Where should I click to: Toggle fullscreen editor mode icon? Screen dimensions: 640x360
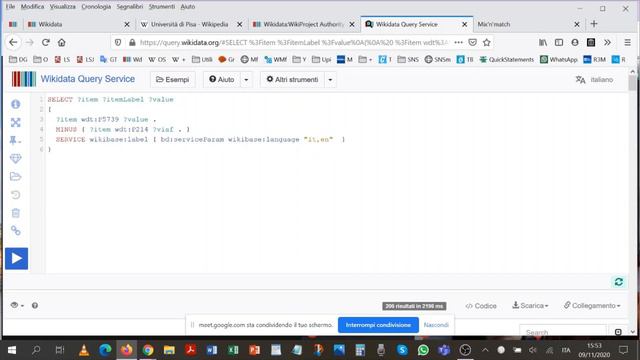[16, 122]
